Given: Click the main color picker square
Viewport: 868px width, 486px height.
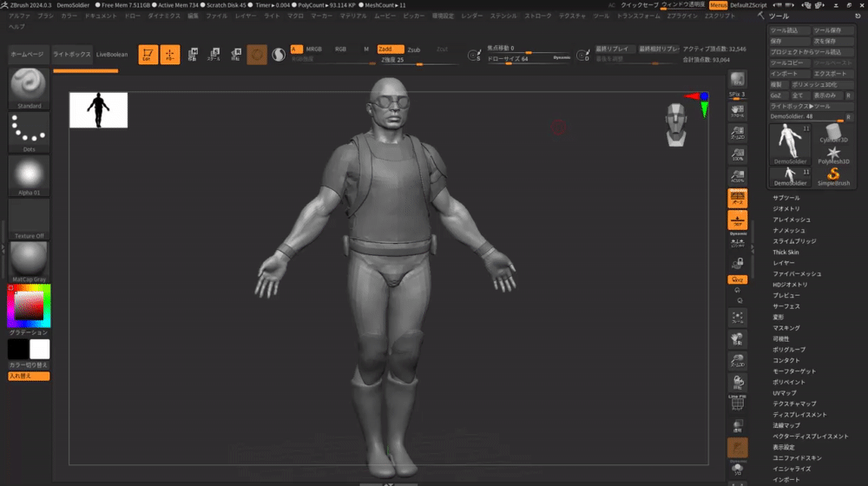Looking at the screenshot, I should pos(29,305).
